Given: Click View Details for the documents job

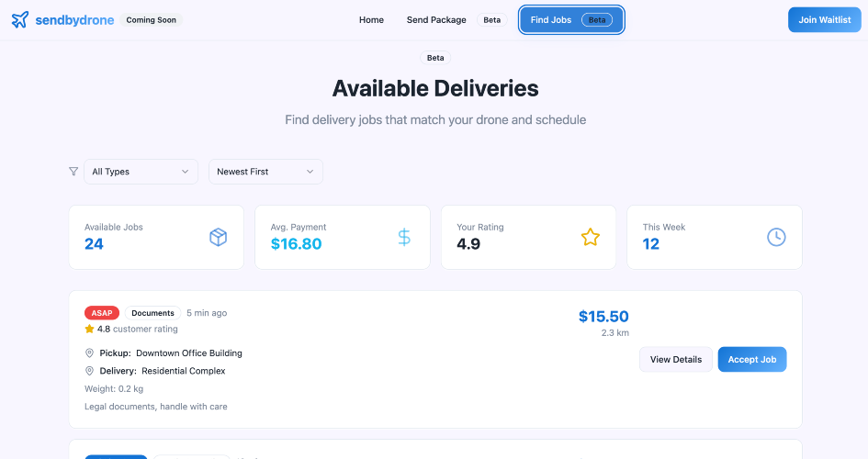Looking at the screenshot, I should [675, 360].
